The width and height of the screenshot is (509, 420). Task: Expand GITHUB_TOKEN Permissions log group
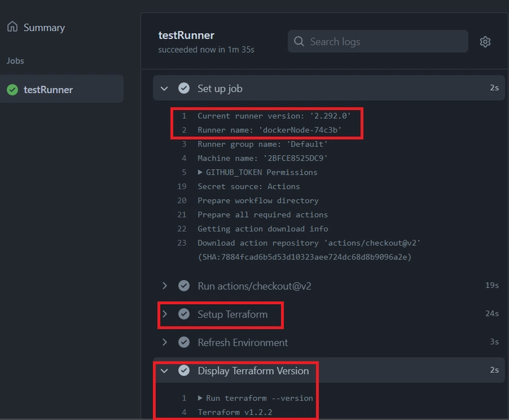(x=200, y=172)
